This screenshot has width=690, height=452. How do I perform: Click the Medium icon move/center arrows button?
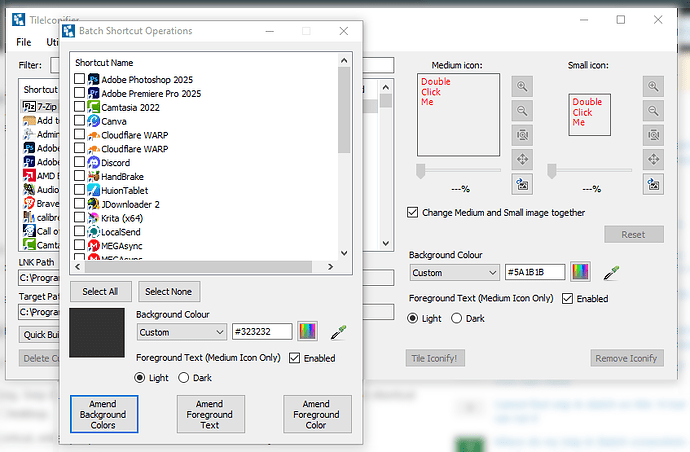coord(522,159)
